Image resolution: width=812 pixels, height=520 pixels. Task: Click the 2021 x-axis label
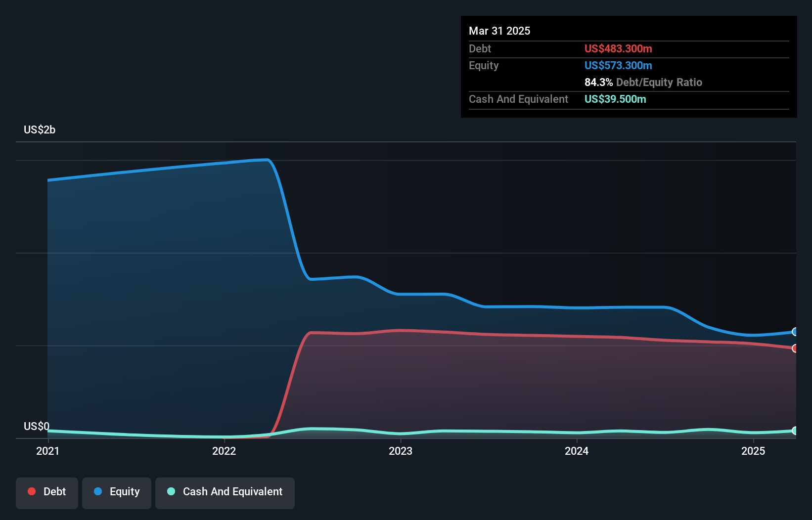pos(48,451)
